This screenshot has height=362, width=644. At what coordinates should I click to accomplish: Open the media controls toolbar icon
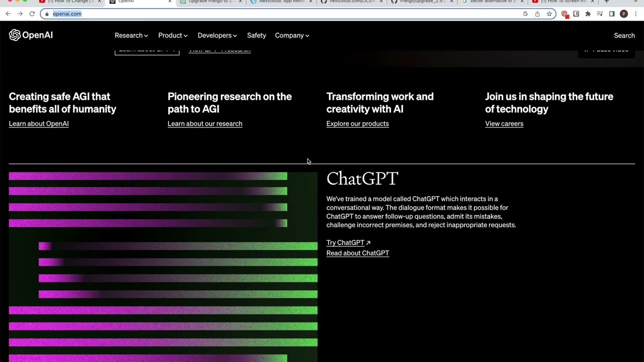pos(600,14)
